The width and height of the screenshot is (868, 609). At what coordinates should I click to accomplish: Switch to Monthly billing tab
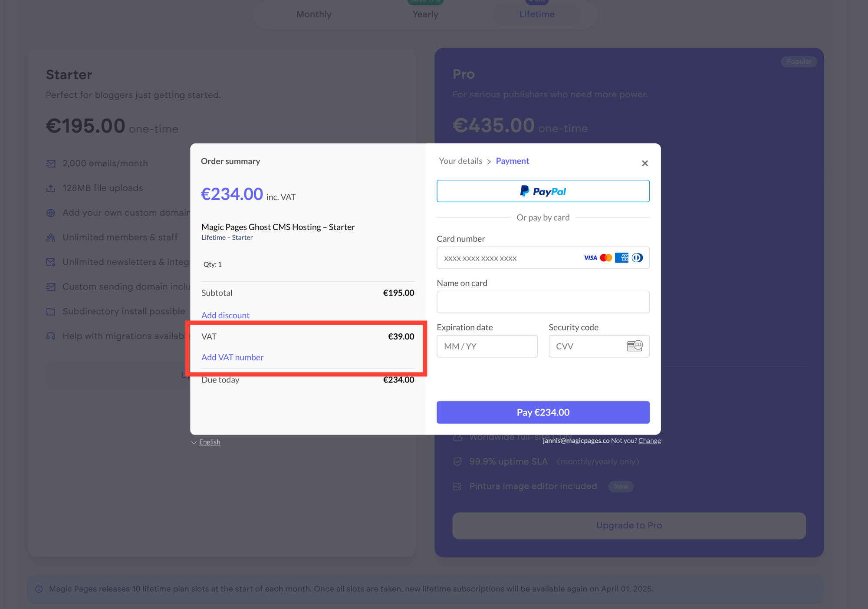click(314, 14)
